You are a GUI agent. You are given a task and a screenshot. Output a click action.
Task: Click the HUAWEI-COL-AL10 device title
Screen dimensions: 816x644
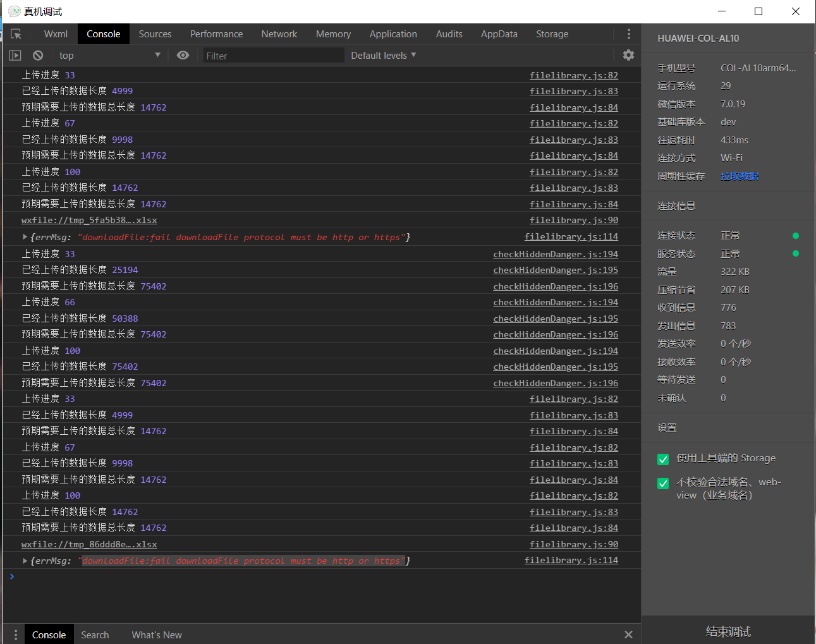698,38
